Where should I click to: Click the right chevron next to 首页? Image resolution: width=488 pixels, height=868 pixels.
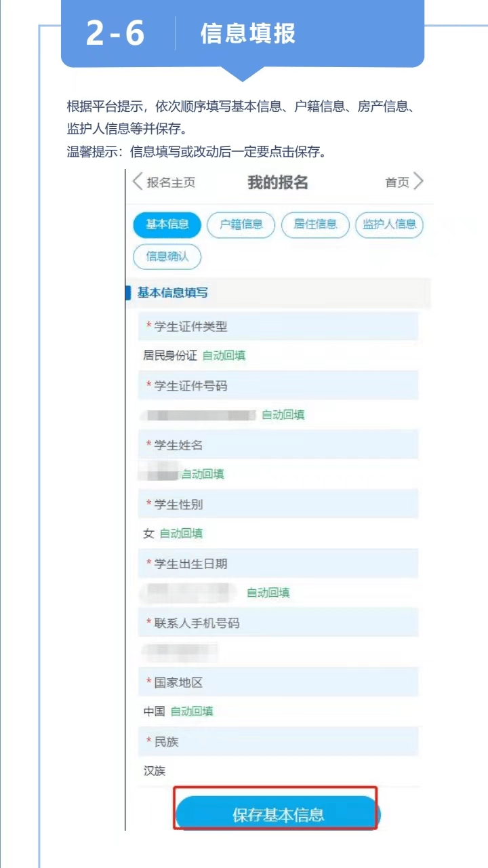pyautogui.click(x=418, y=182)
